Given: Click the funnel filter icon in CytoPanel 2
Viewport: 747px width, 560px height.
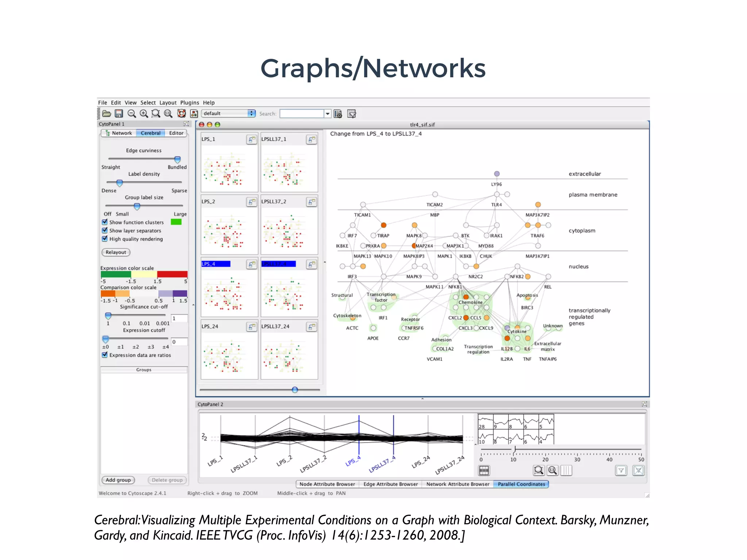Looking at the screenshot, I should pyautogui.click(x=621, y=470).
